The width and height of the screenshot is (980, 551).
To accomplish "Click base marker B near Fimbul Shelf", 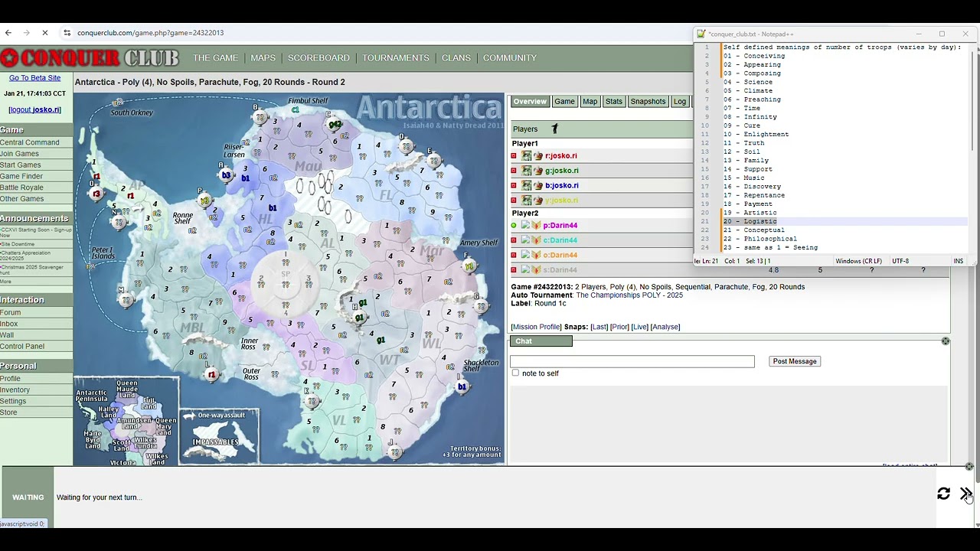I will coord(260,118).
